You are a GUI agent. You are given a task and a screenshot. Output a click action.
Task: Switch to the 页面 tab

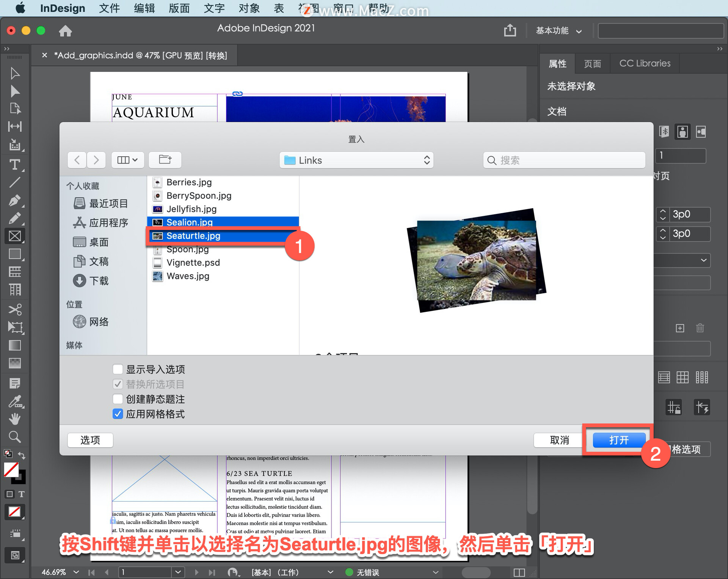click(592, 63)
